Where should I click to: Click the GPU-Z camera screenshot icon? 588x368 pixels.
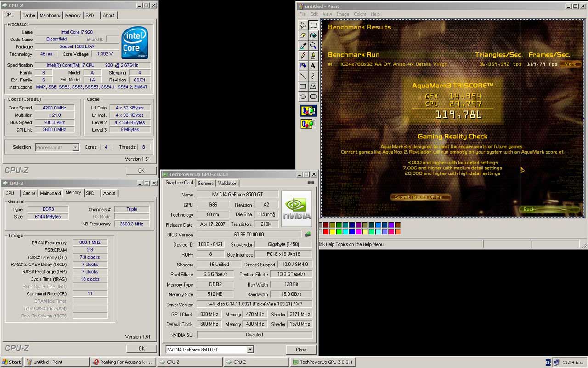pos(311,183)
